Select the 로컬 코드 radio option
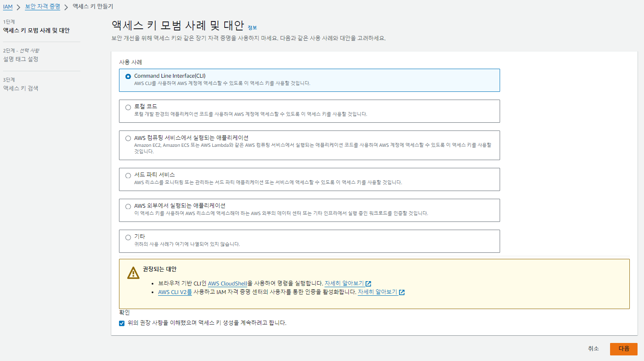Screen dimensions: 644x361 tap(128, 107)
